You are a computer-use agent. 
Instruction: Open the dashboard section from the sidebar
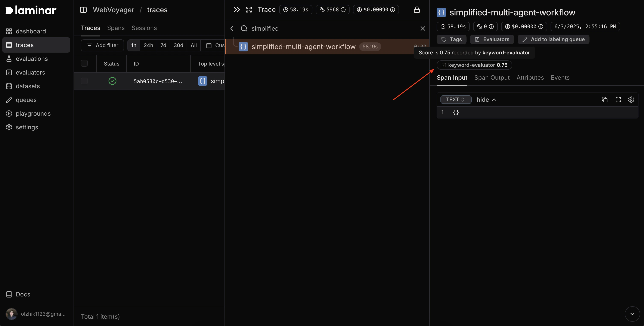pyautogui.click(x=31, y=31)
